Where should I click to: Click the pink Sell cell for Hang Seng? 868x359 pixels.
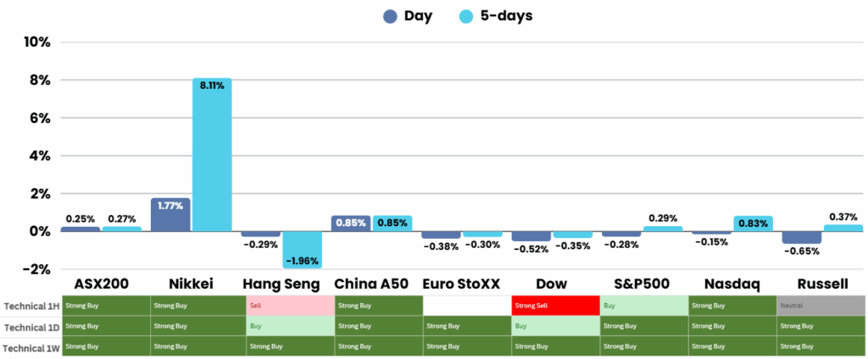(x=289, y=306)
